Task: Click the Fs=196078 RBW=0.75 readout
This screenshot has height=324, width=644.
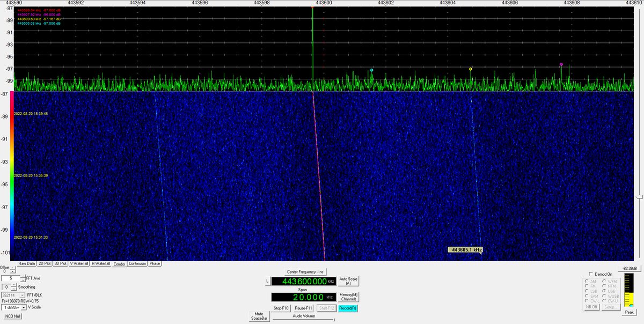Action: 20,301
